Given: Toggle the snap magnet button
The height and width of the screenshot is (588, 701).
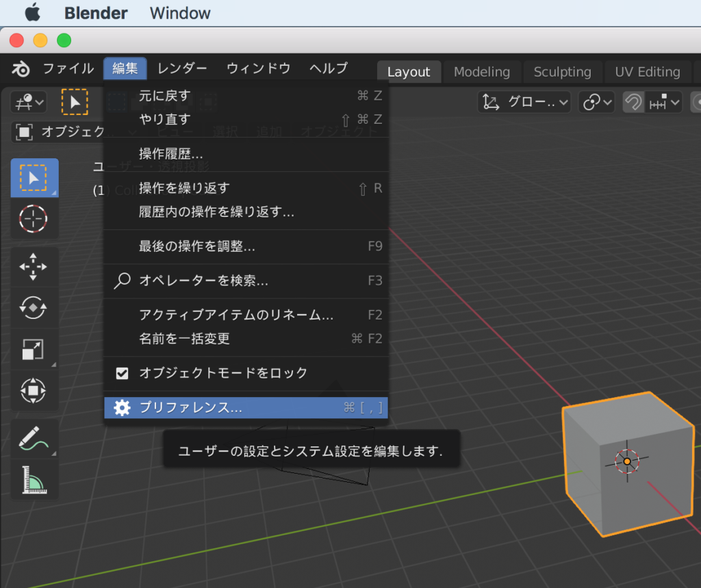Looking at the screenshot, I should click(x=633, y=103).
